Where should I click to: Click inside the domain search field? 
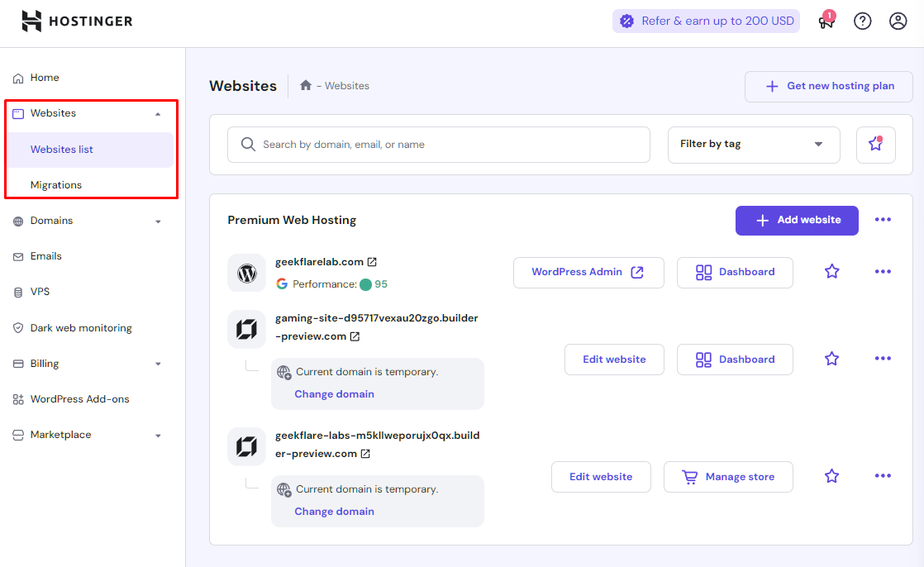tap(438, 145)
